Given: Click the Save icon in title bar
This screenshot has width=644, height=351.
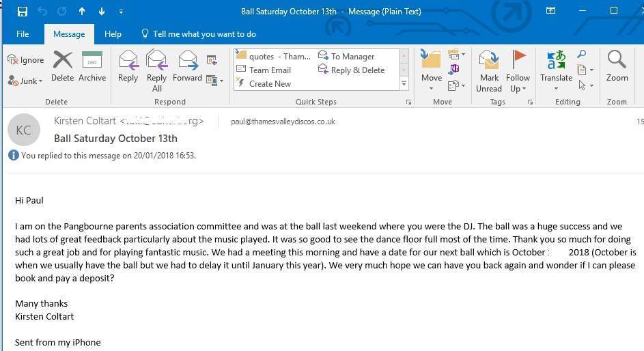Looking at the screenshot, I should click(23, 12).
